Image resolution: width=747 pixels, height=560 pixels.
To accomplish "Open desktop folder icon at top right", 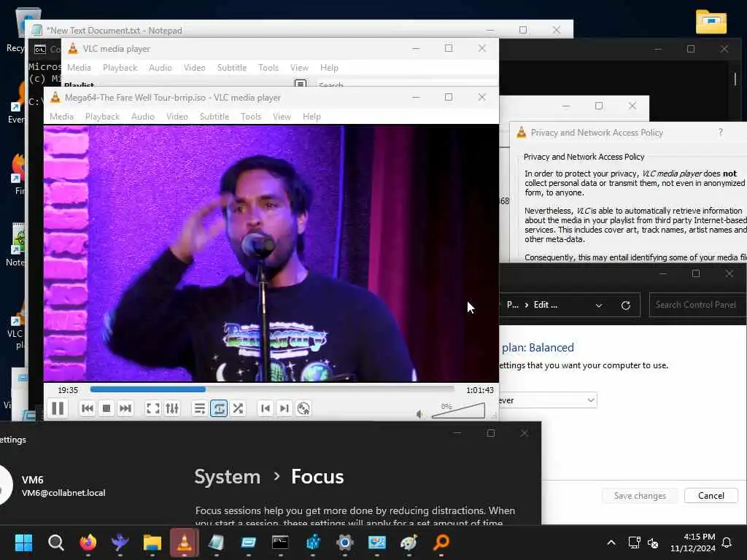I will pyautogui.click(x=711, y=22).
